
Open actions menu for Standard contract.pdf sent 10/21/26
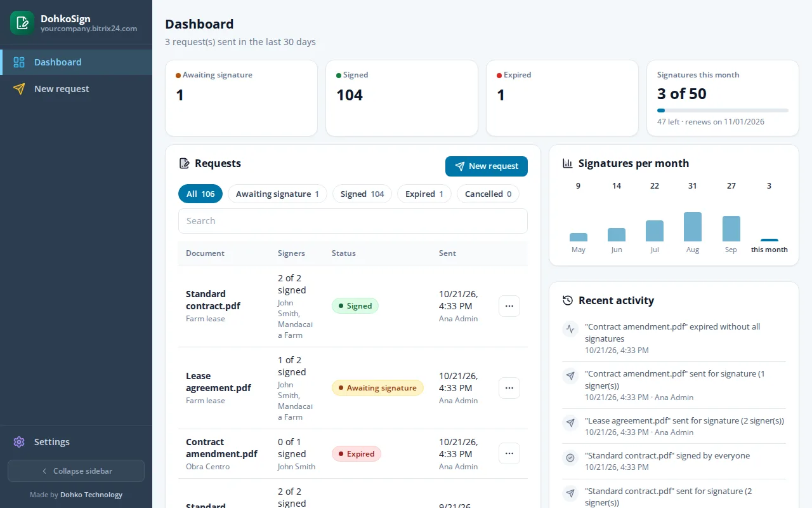(x=509, y=306)
